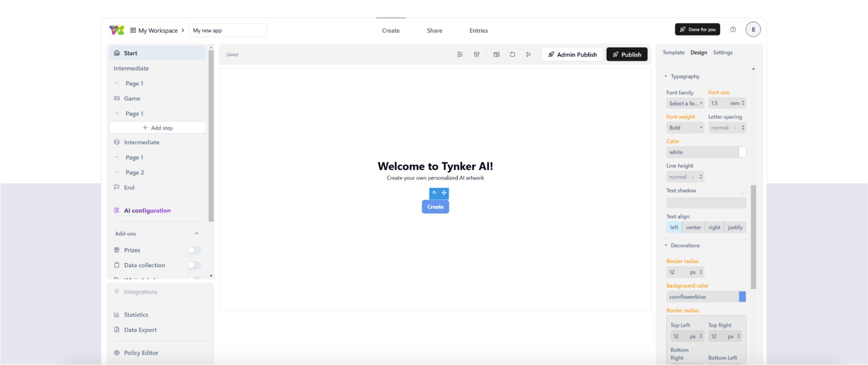
Task: Open the user avatar B menu
Action: [753, 30]
